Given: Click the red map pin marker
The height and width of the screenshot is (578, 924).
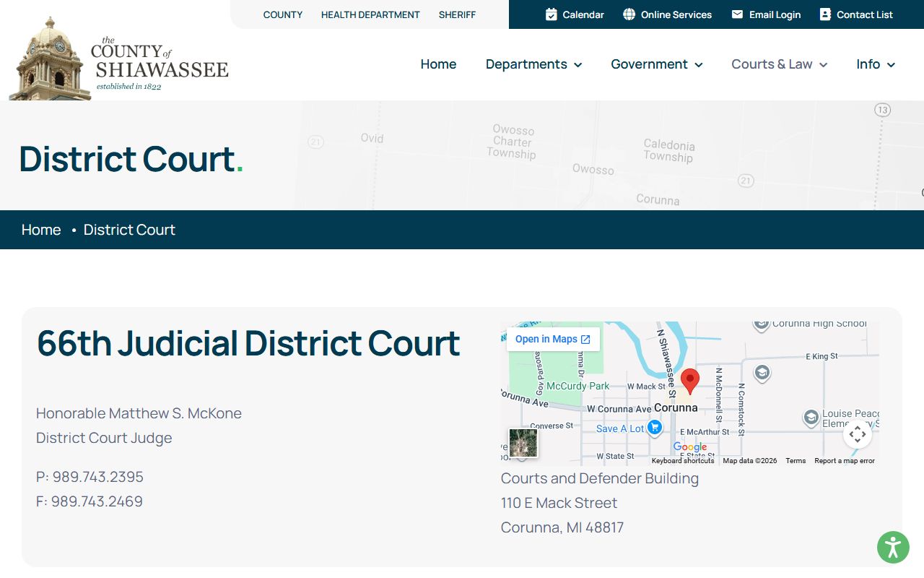Looking at the screenshot, I should pos(690,381).
